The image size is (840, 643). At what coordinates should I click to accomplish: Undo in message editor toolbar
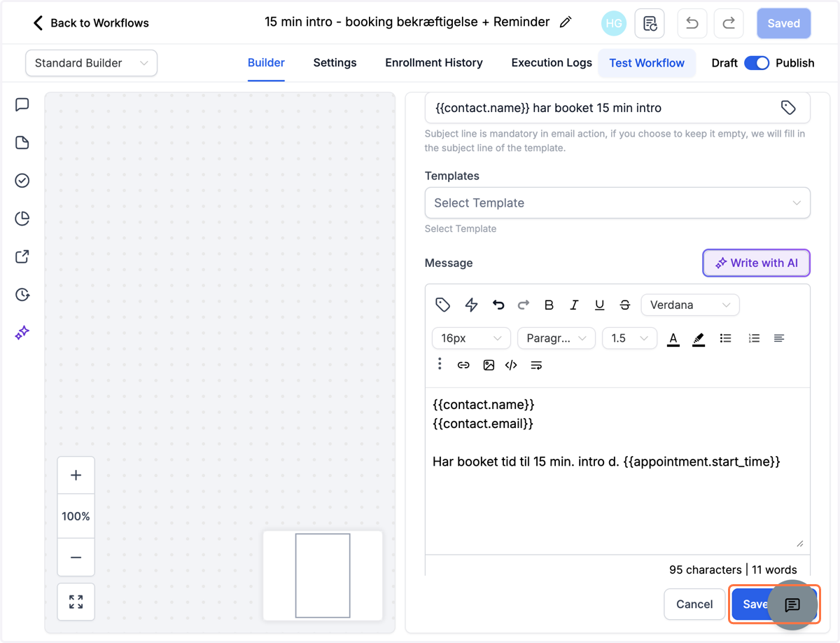[498, 305]
